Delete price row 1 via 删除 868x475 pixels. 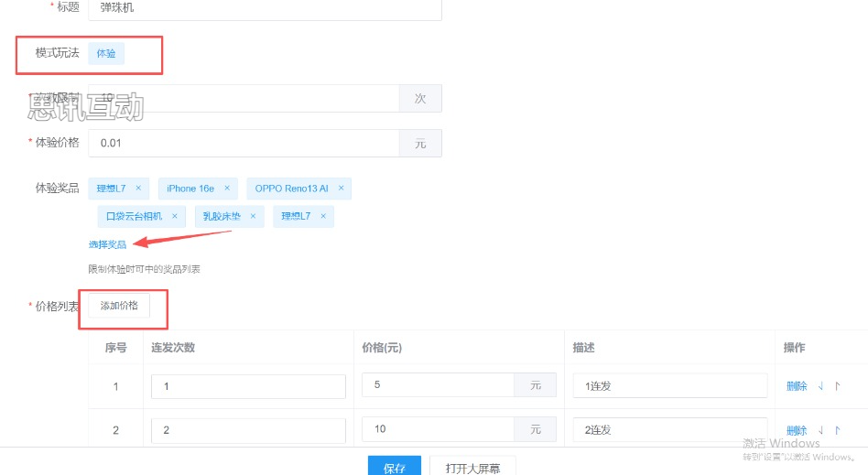click(797, 386)
